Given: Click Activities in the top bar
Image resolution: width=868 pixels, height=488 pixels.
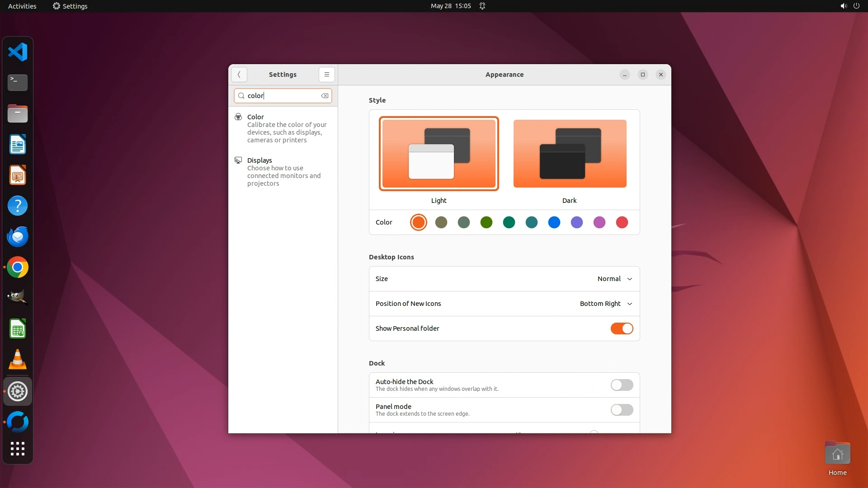Looking at the screenshot, I should pyautogui.click(x=22, y=6).
